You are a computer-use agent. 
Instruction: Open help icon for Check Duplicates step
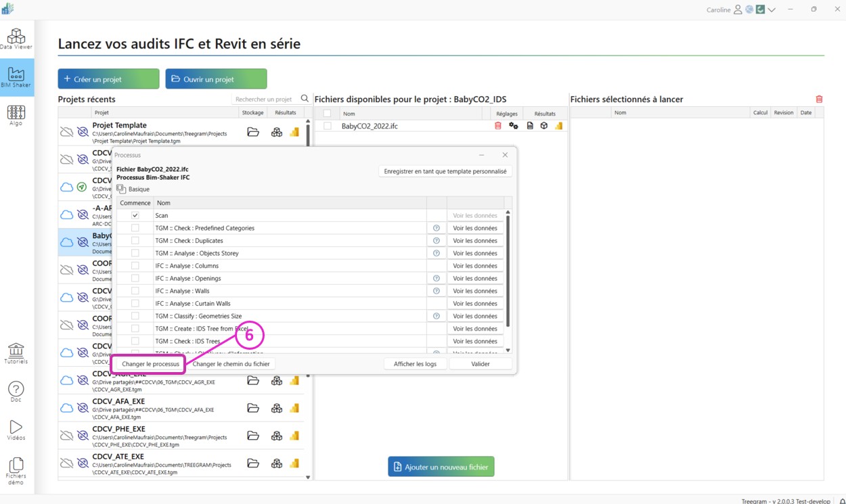(x=436, y=241)
